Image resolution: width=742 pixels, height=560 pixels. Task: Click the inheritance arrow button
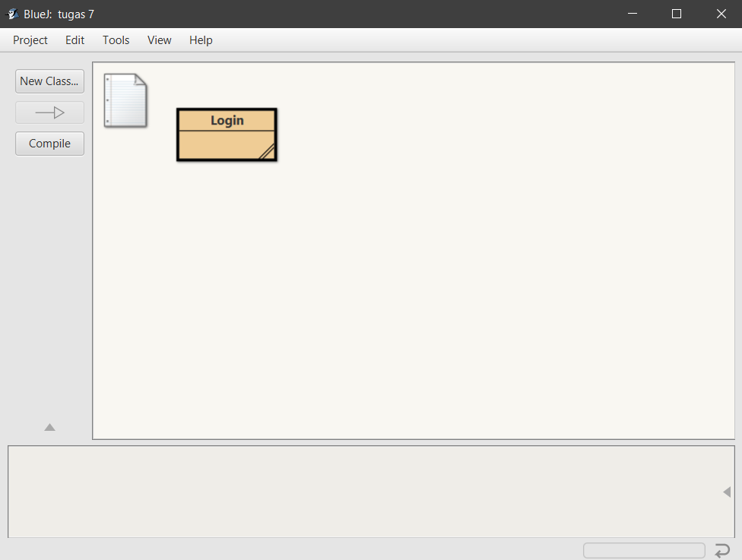[x=49, y=112]
